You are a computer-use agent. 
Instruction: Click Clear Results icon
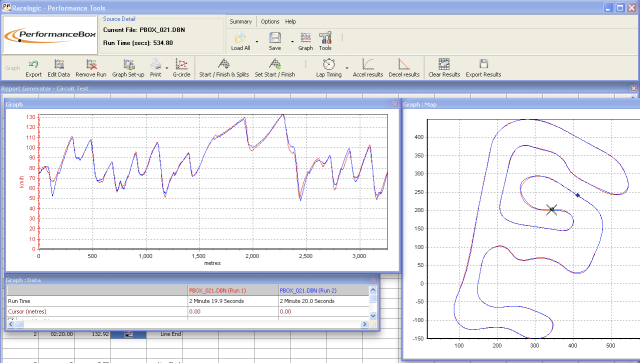tap(444, 64)
